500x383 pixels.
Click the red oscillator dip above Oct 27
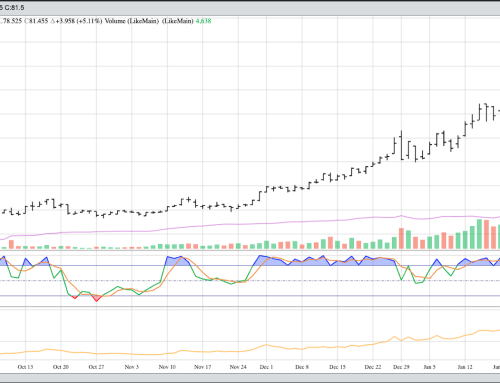pyautogui.click(x=97, y=298)
